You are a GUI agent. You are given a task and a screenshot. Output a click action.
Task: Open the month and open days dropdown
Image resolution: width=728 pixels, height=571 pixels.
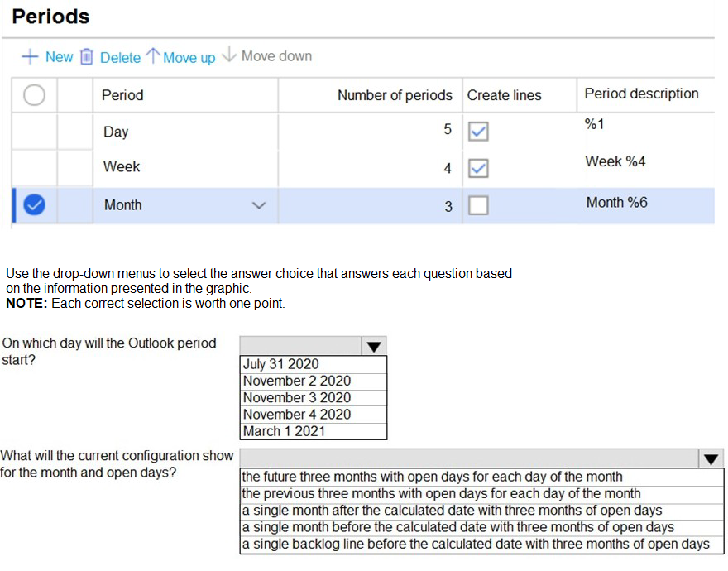711,458
